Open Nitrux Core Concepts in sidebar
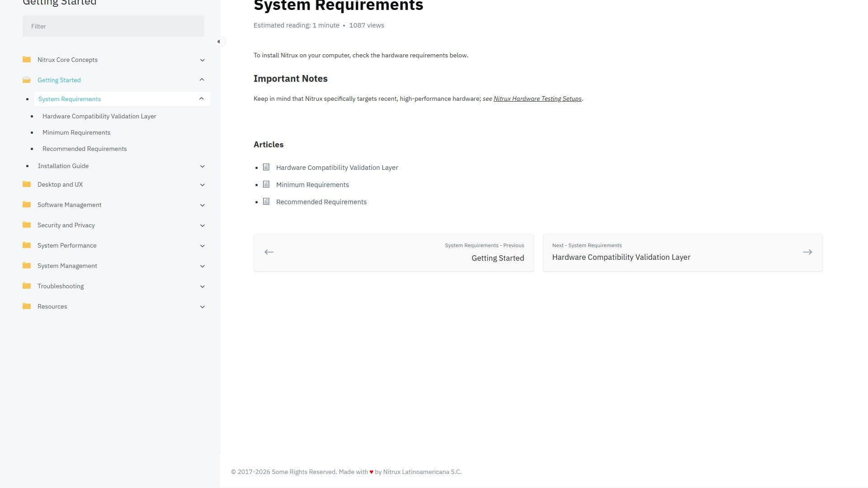The height and width of the screenshot is (488, 868). tap(67, 60)
